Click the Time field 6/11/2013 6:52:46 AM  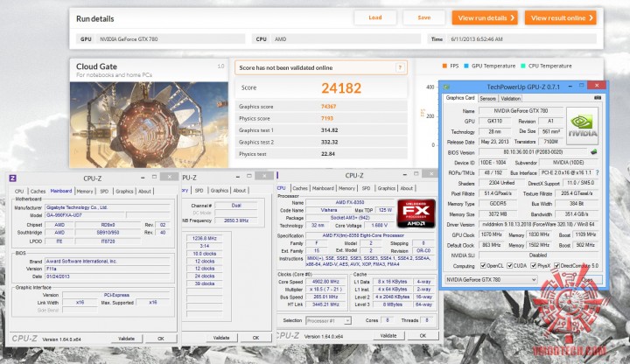pos(521,39)
